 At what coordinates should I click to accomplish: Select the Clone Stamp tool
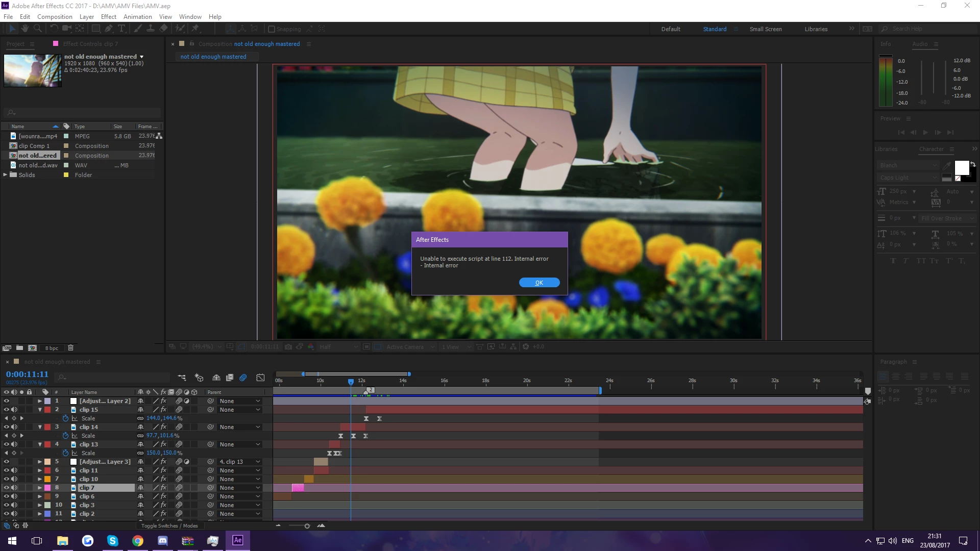point(150,29)
